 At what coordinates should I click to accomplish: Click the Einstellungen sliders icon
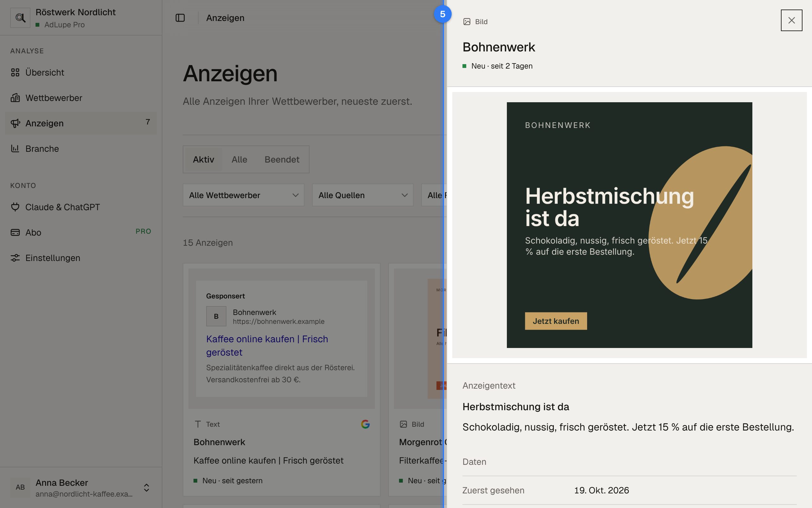pyautogui.click(x=15, y=258)
